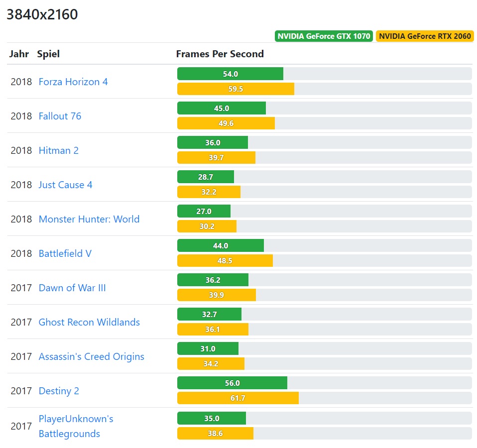Open the Just Cause 4 link
Screen dimensions: 477x448
[65, 185]
